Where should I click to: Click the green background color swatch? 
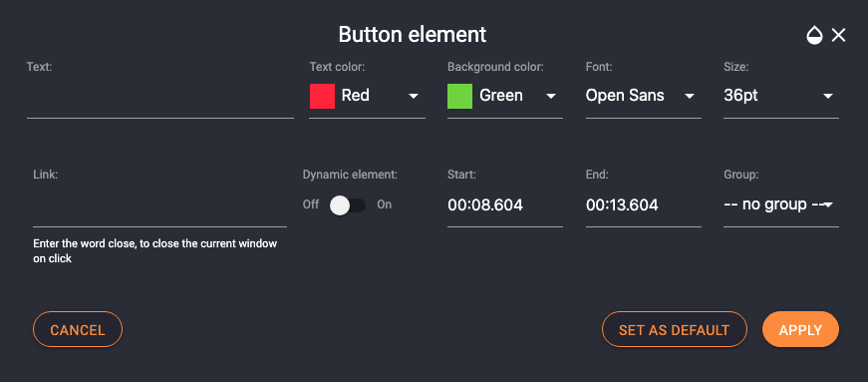tap(460, 96)
